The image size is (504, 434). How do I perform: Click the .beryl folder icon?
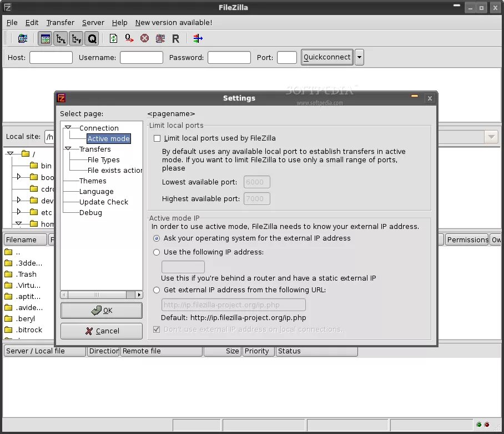[8, 318]
